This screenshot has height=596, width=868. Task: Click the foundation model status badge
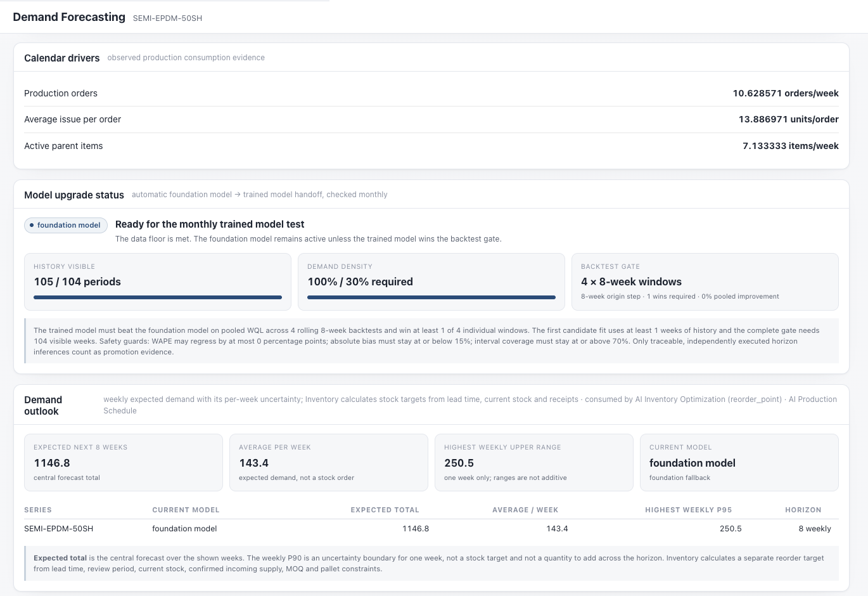pos(66,225)
